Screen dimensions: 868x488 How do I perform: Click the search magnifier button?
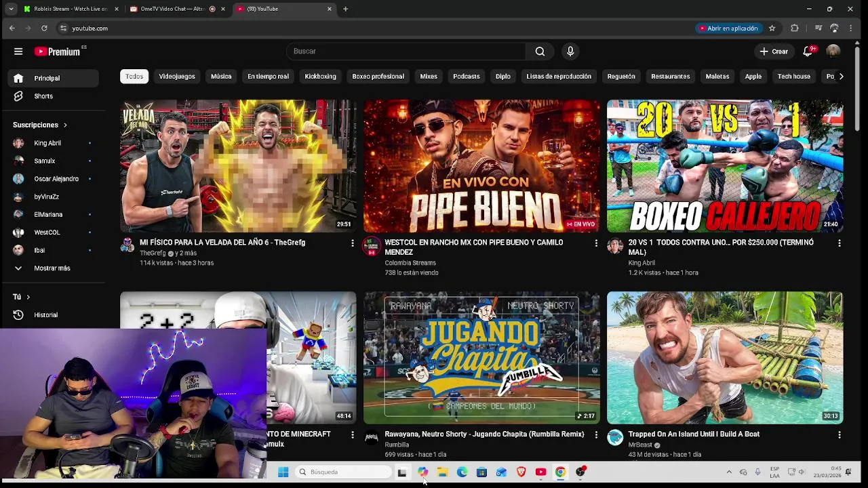coord(540,52)
